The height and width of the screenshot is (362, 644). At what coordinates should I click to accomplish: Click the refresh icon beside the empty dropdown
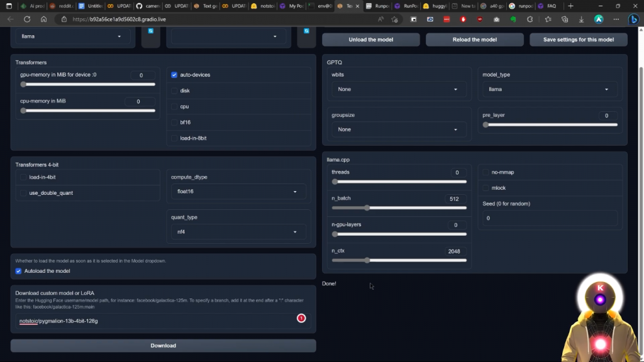(306, 31)
